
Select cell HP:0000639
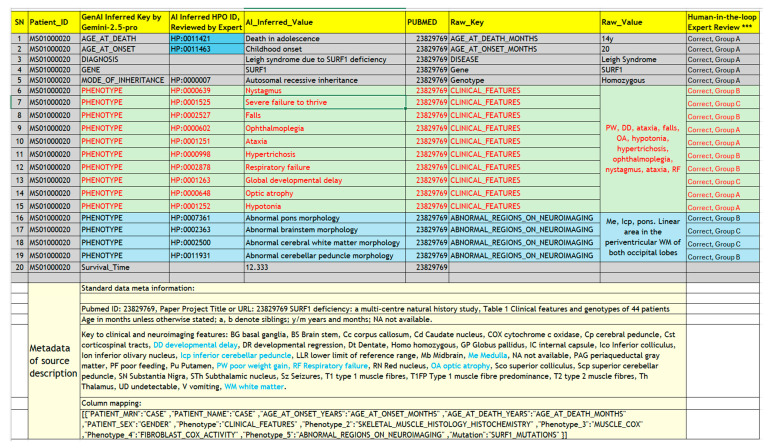[x=206, y=91]
